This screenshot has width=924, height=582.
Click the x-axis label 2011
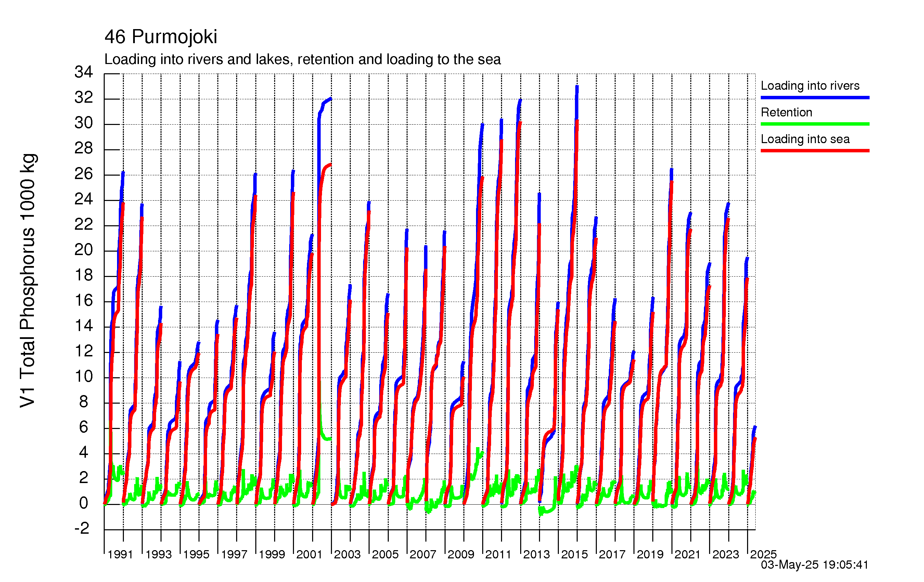coord(499,554)
